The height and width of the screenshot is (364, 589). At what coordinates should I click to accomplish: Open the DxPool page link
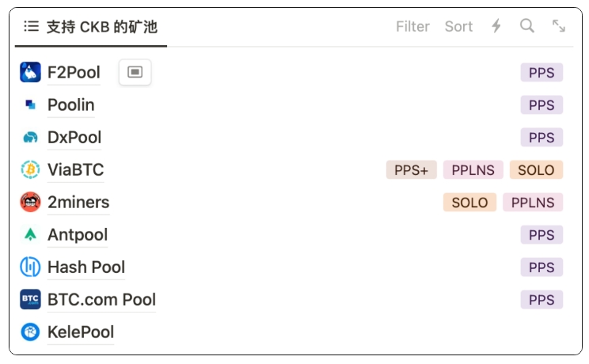pyautogui.click(x=74, y=137)
